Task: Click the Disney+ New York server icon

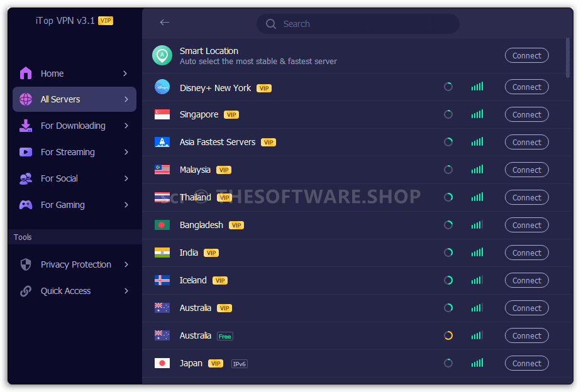Action: (x=162, y=87)
